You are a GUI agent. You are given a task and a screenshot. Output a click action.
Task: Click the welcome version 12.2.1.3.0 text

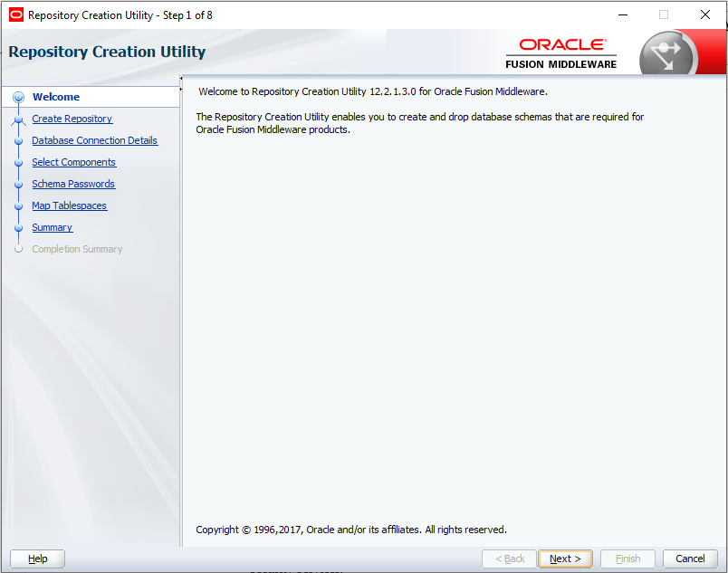tap(373, 91)
